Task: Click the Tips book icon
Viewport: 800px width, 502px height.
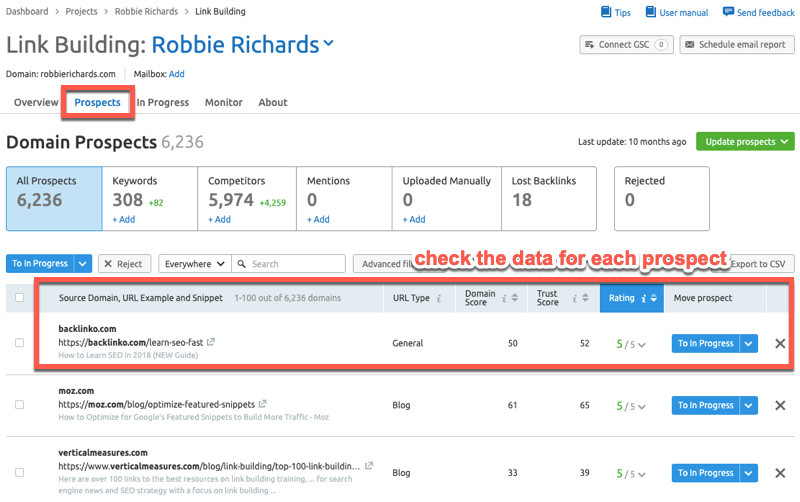Action: point(605,12)
